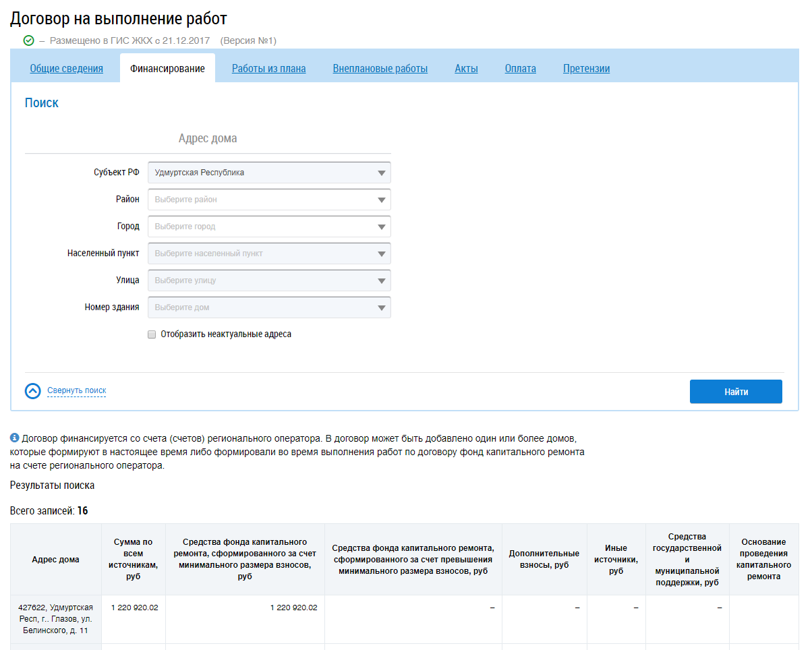
Task: Open the 'Улица' street dropdown
Action: 269,280
